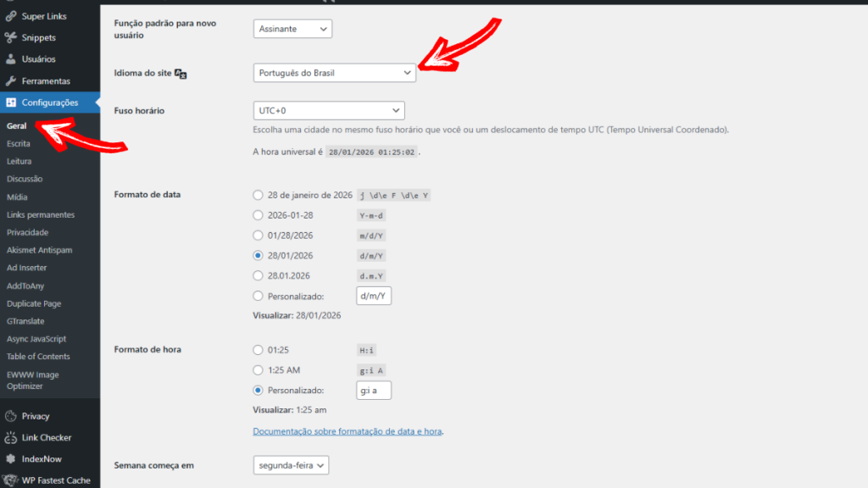The image size is (868, 488).
Task: Click the Ferramentas tools icon
Action: pyautogui.click(x=9, y=80)
